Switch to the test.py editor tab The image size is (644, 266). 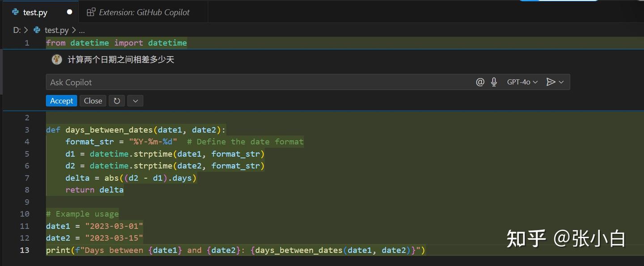click(35, 12)
